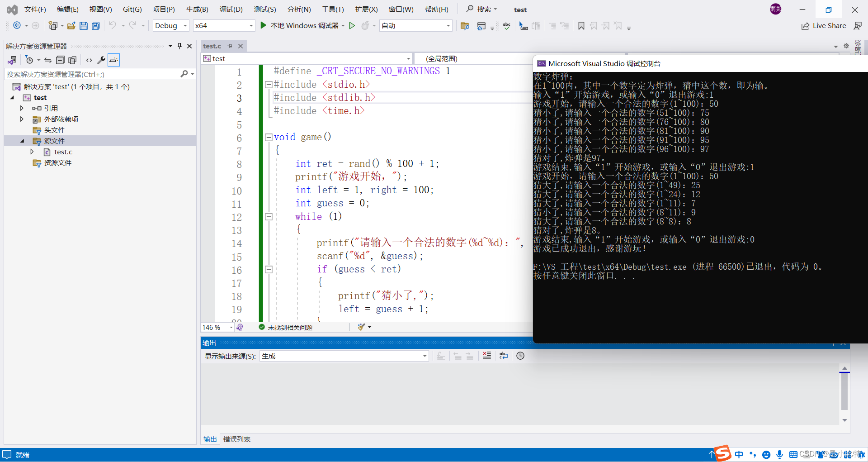Save test.c with the single disk icon
Image resolution: width=868 pixels, height=462 pixels.
coord(84,26)
